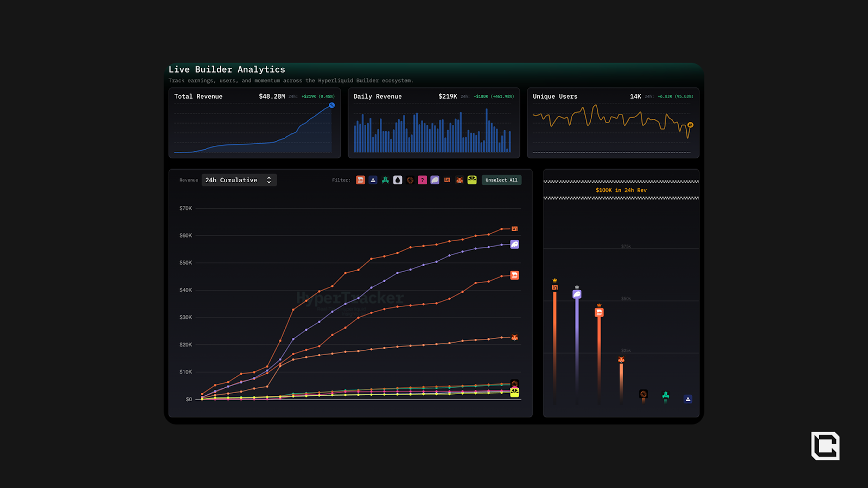This screenshot has height=488, width=868.
Task: Click the orange flag filter icon
Action: coord(360,180)
